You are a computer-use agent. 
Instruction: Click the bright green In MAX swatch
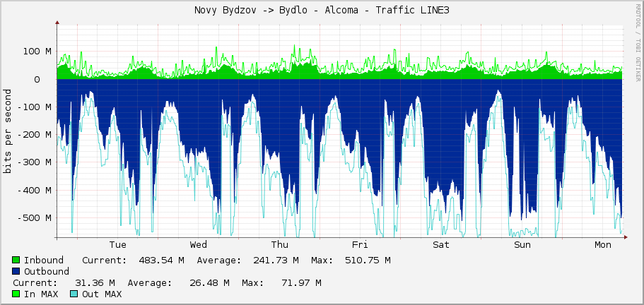(x=16, y=294)
